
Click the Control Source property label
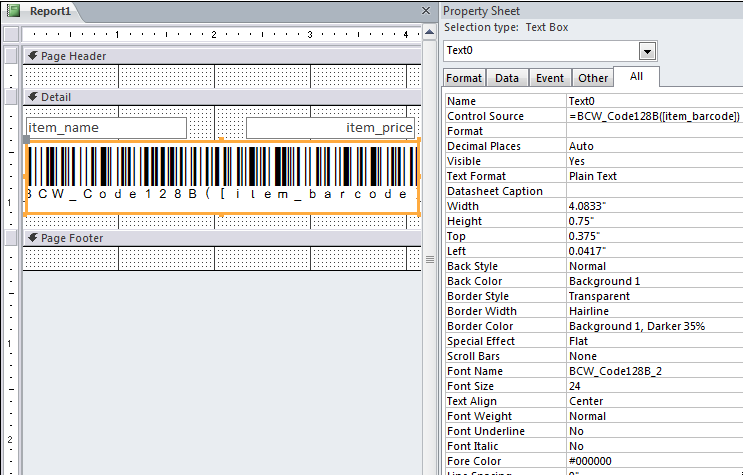[x=485, y=116]
